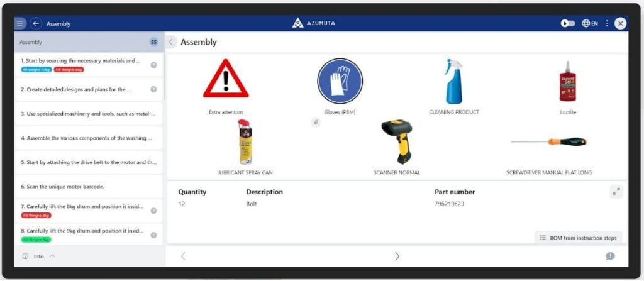
Task: Select step 8 lift the 9kg drum
Action: [89, 234]
